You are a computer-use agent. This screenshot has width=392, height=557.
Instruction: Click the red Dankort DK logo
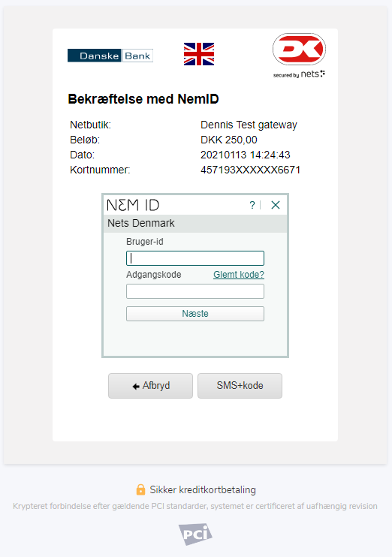(299, 49)
